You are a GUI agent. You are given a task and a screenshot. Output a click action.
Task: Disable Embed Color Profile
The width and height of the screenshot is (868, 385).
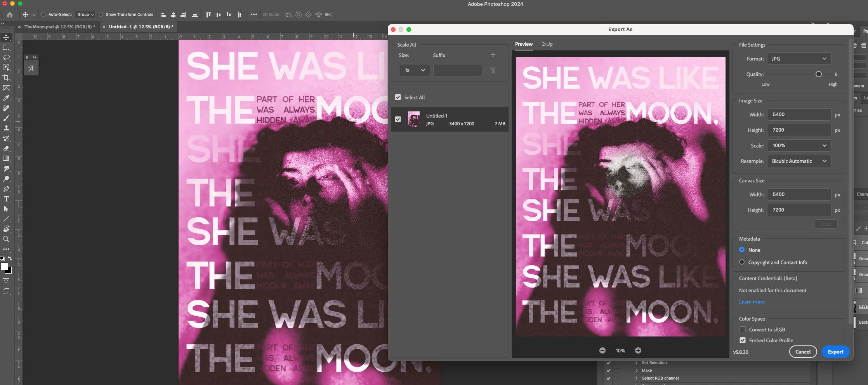click(743, 340)
